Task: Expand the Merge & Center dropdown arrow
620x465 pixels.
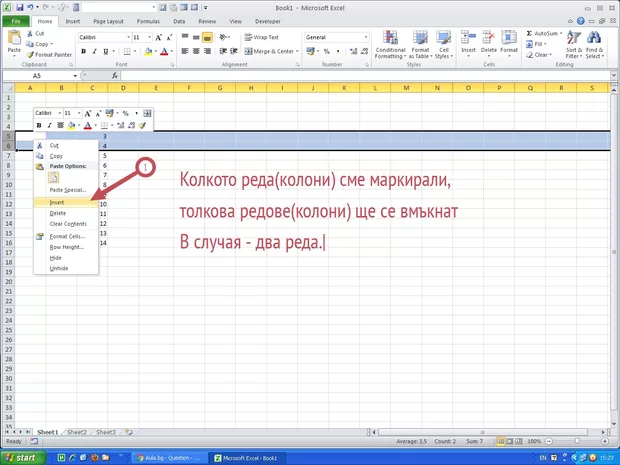Action: pos(297,51)
